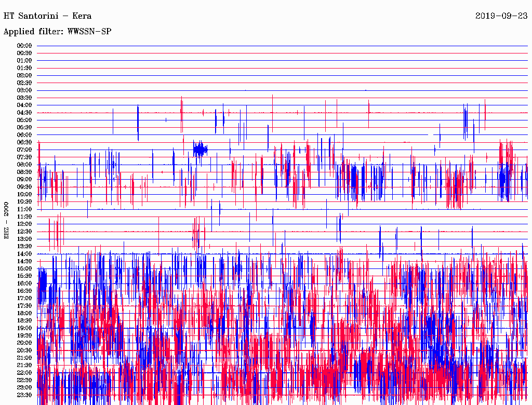Click the 14:00 time label
Screen dimensions: 532x405
pos(24,254)
